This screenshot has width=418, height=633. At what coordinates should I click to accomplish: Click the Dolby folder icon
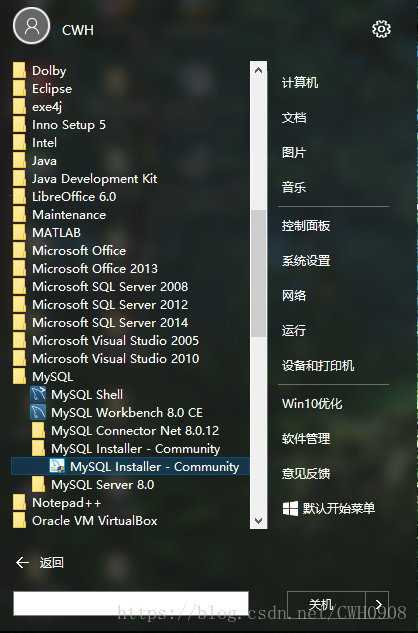click(x=19, y=71)
